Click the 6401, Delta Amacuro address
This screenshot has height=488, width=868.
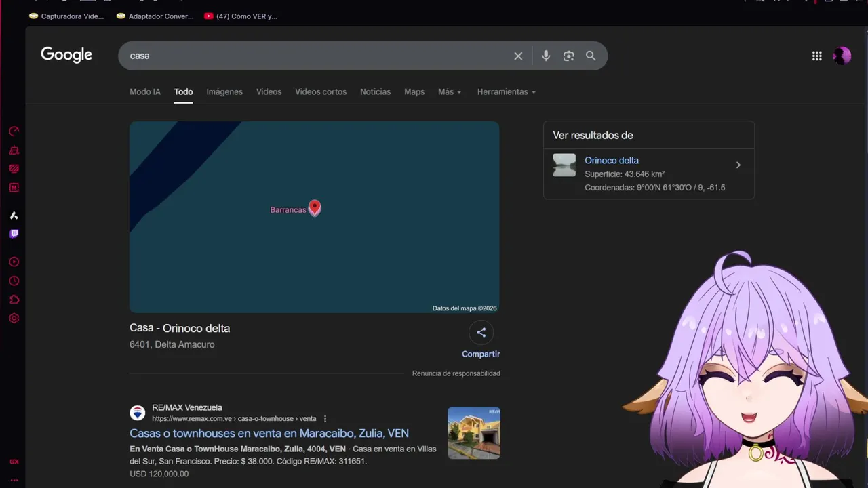coord(172,344)
